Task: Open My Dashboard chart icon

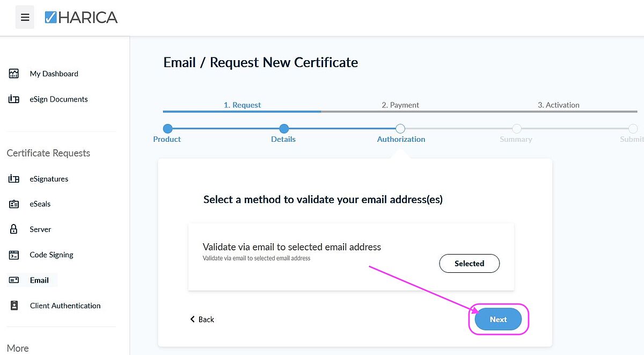Action: click(14, 74)
